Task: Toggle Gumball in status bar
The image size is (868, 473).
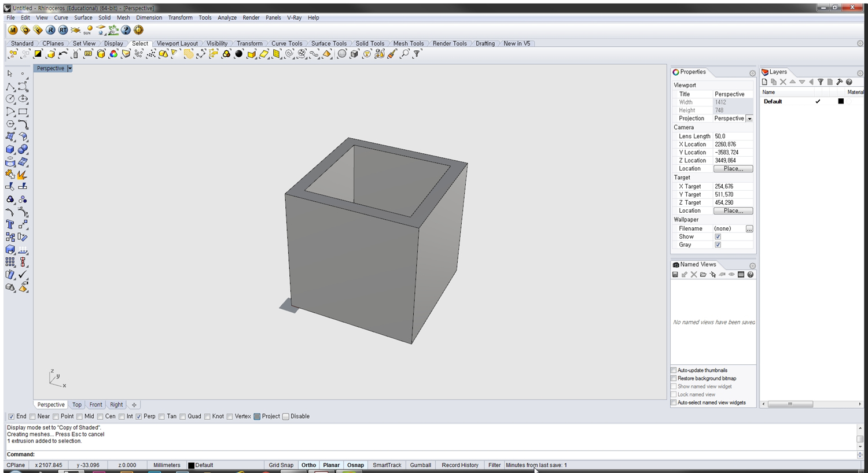Action: 421,465
